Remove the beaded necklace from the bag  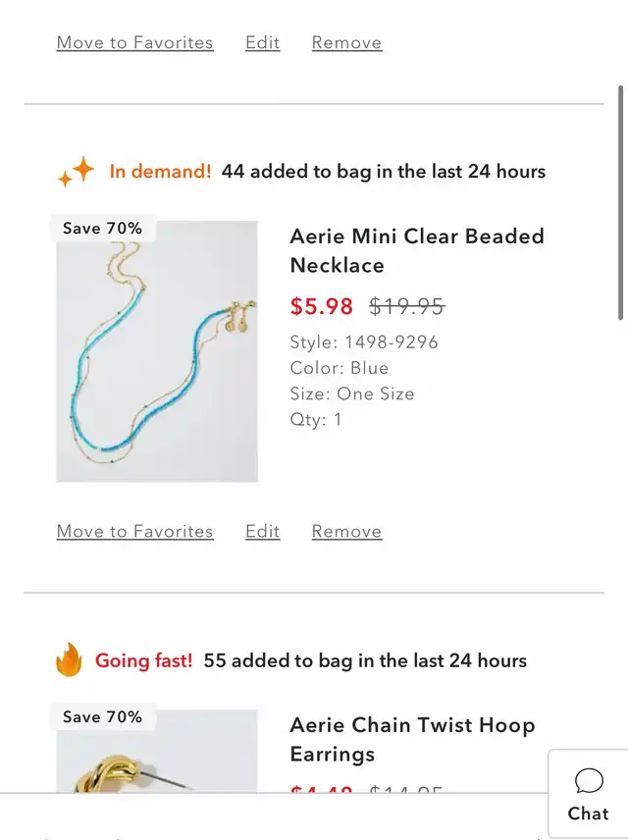click(346, 532)
